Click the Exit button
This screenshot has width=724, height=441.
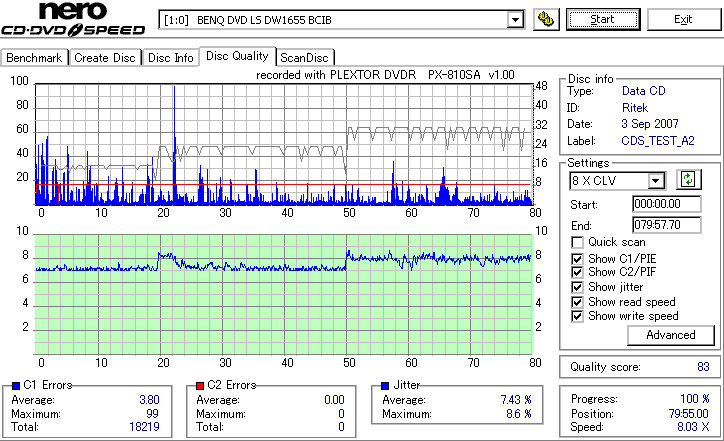[683, 19]
